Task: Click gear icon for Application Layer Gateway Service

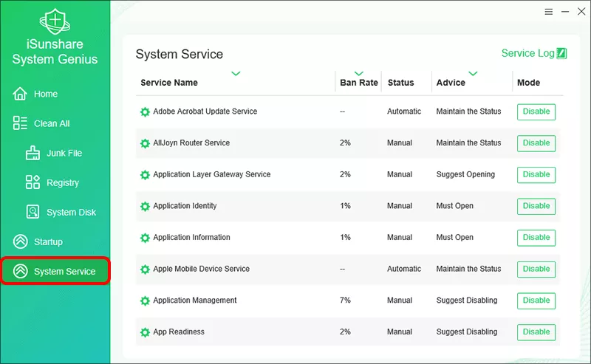Action: [145, 174]
